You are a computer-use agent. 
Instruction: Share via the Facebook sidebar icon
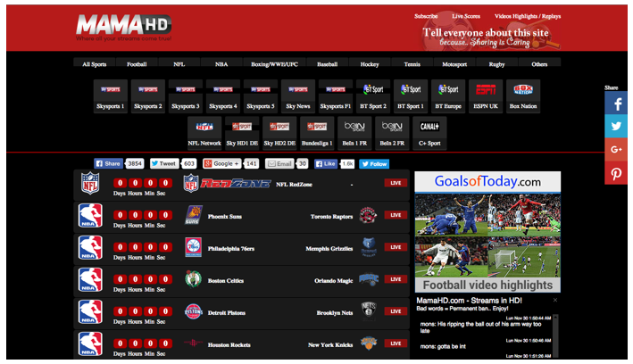point(616,103)
